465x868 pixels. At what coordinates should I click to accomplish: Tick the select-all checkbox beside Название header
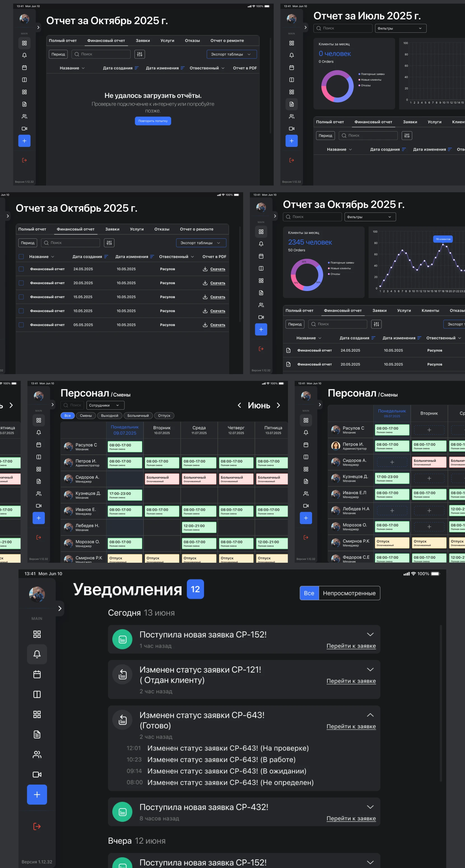pyautogui.click(x=21, y=257)
